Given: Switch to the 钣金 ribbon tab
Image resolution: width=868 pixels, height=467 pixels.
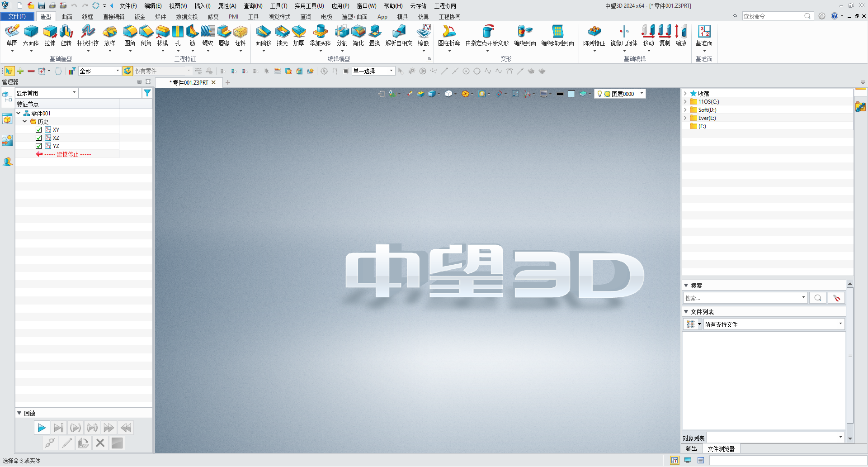Looking at the screenshot, I should [140, 17].
